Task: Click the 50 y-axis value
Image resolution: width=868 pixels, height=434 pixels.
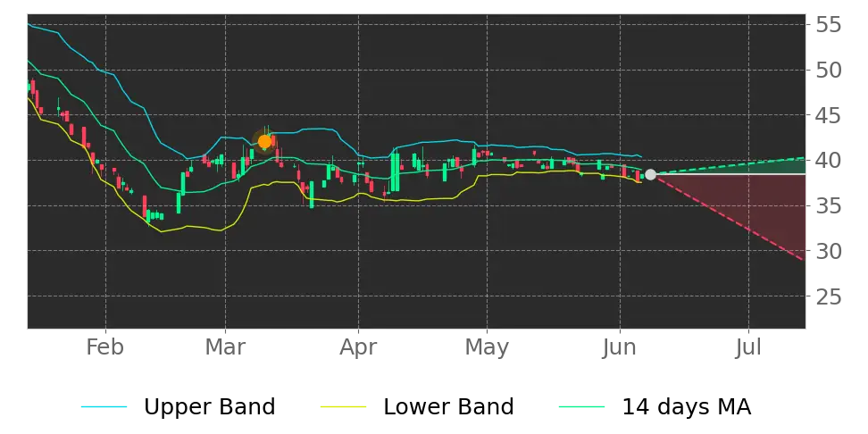Action: tap(829, 71)
